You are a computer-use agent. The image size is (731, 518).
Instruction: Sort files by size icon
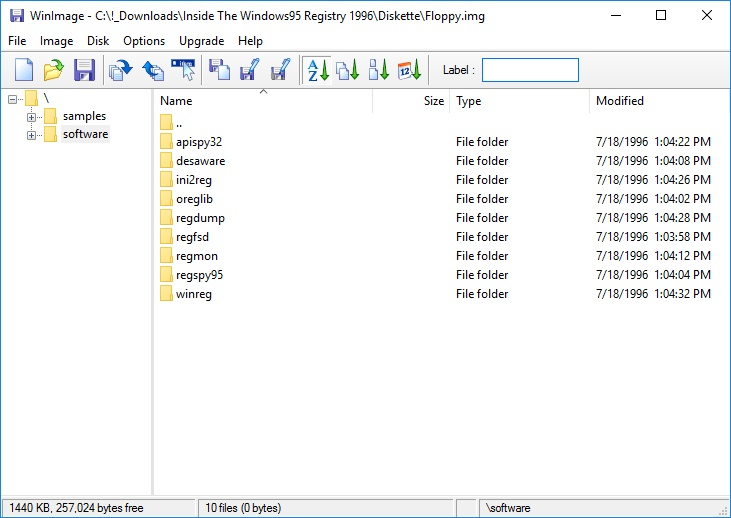pos(379,70)
